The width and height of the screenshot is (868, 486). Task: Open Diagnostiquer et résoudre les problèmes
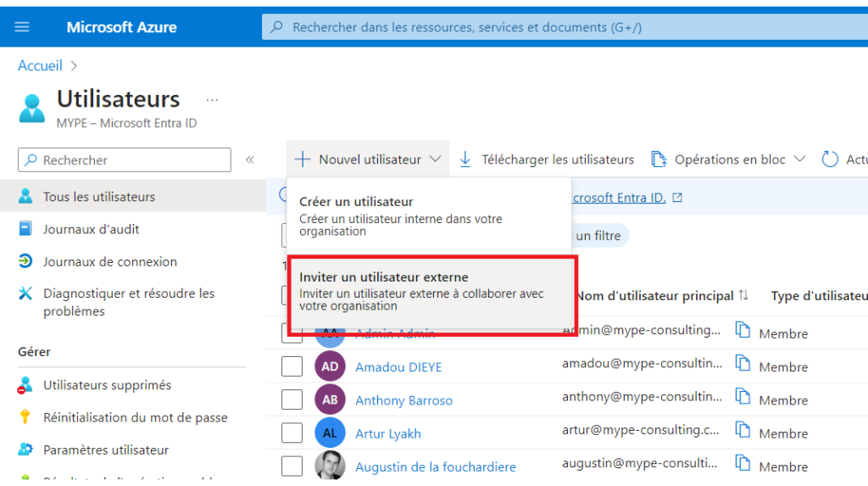(x=129, y=302)
